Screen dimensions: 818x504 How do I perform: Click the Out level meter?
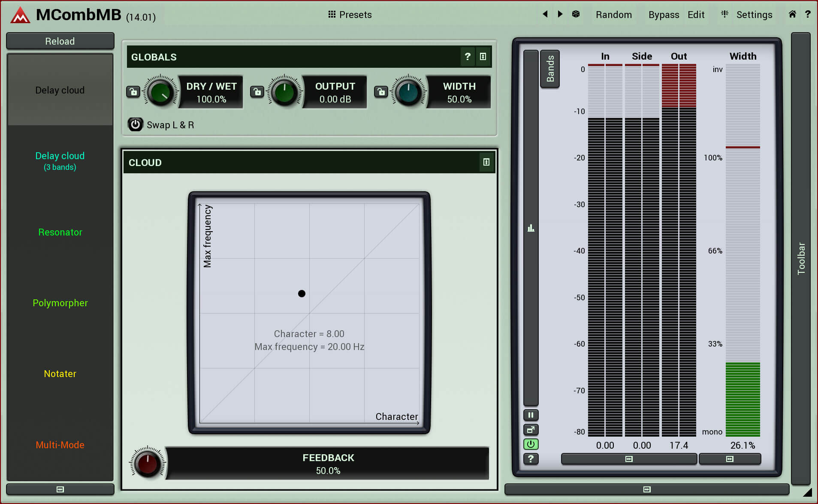679,250
